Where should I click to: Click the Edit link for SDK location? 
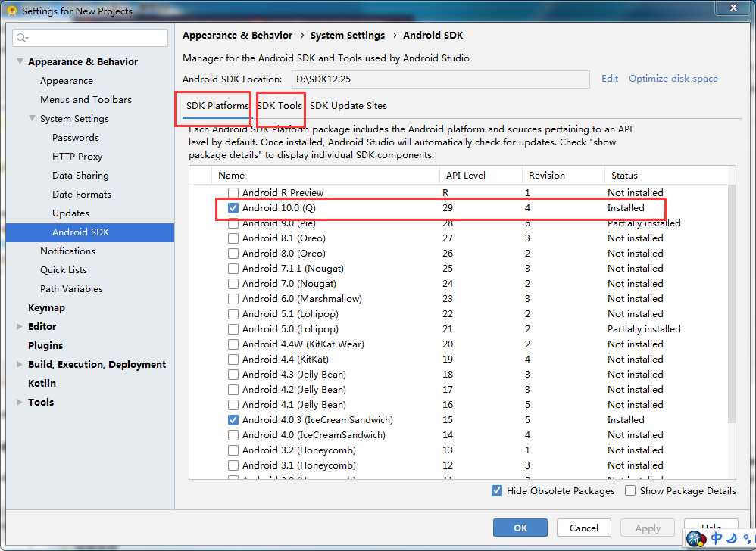coord(610,79)
